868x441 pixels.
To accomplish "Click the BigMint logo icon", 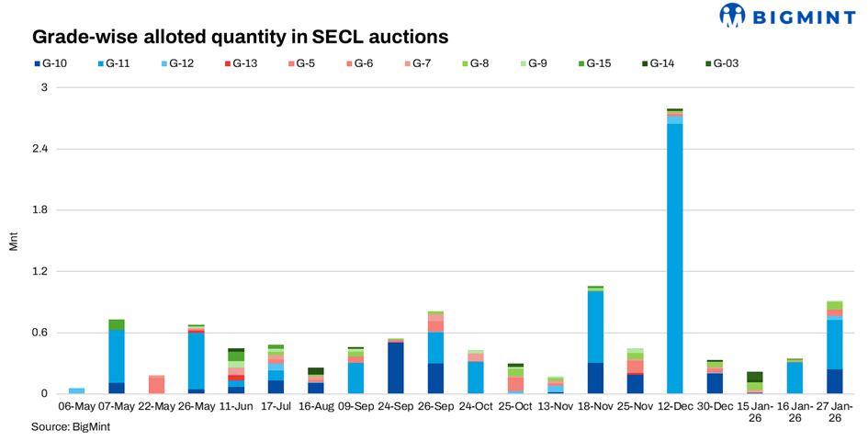I will point(733,16).
